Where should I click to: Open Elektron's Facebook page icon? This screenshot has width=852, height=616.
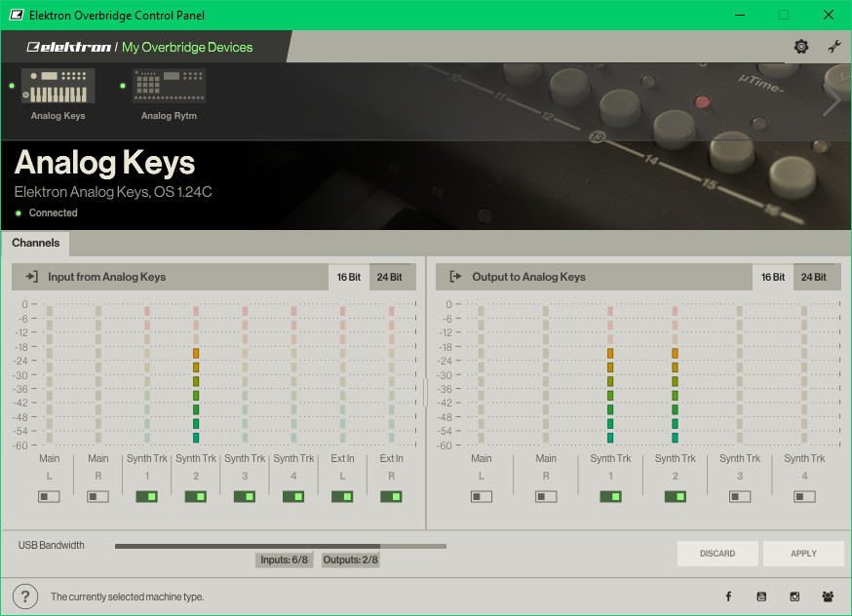click(728, 597)
